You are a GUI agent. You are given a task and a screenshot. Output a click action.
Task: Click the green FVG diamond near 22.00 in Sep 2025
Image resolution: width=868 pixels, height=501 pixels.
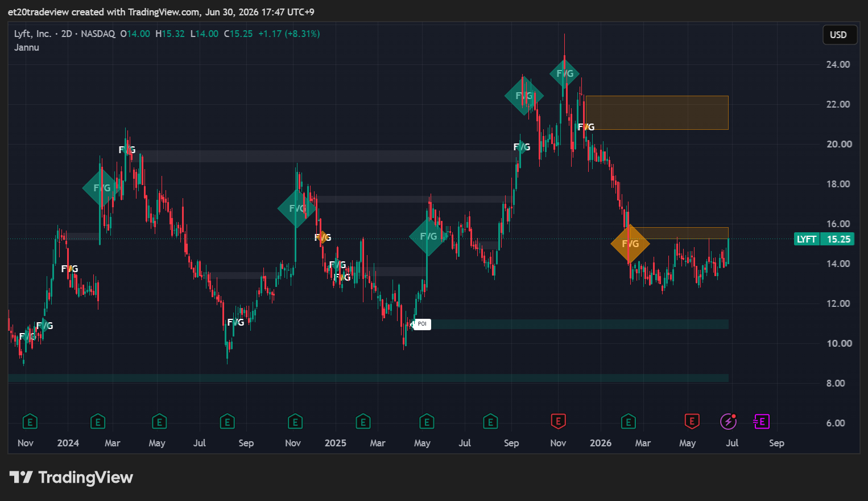tap(524, 96)
